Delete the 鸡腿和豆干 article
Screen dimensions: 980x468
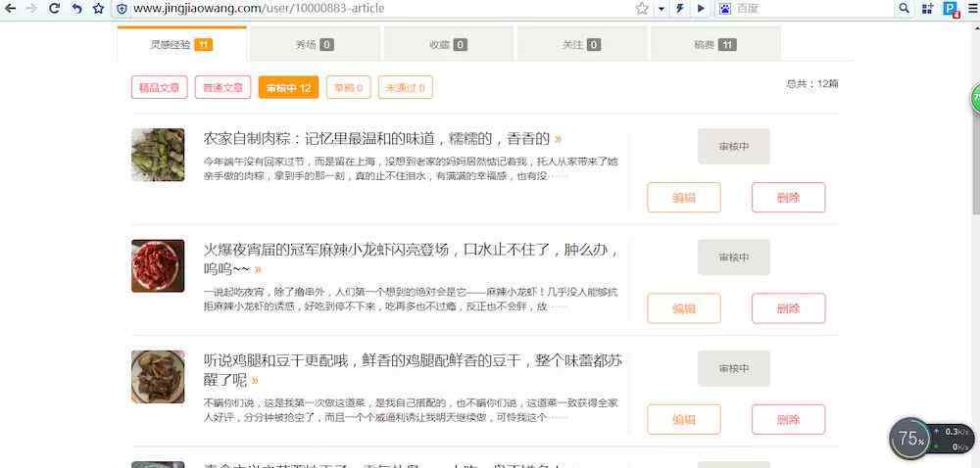click(x=789, y=419)
